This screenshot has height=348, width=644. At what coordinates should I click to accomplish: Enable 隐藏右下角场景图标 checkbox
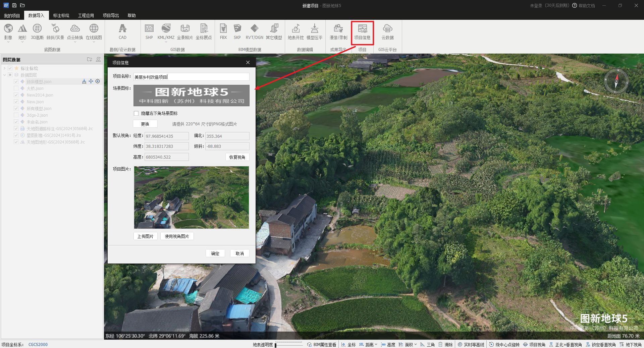[136, 113]
